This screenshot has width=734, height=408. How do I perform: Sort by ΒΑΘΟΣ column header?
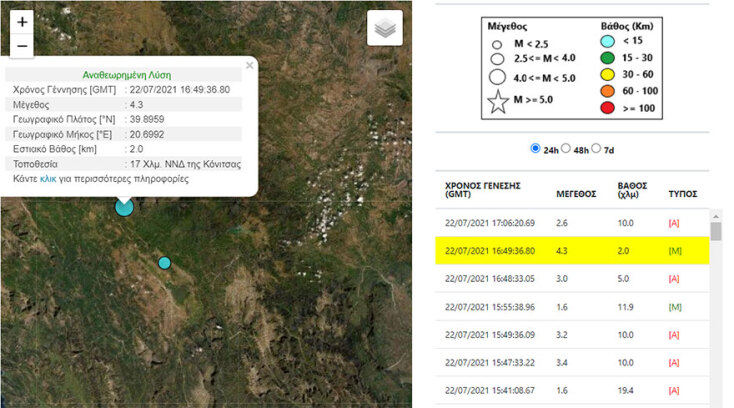[x=633, y=189]
